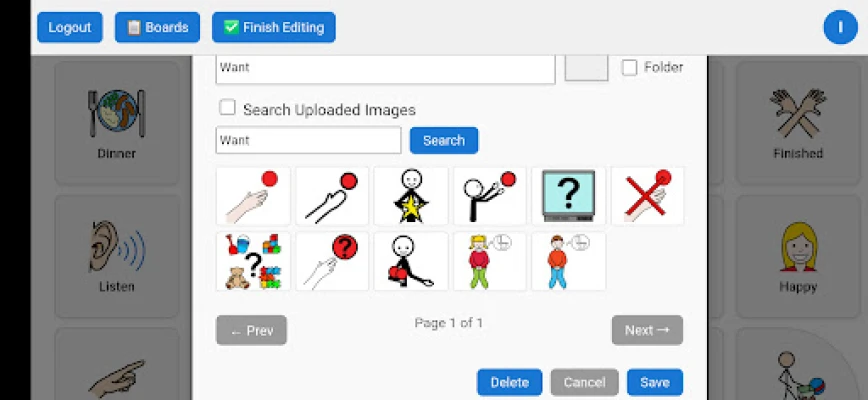Delete this button
The image size is (868, 400).
(x=509, y=382)
